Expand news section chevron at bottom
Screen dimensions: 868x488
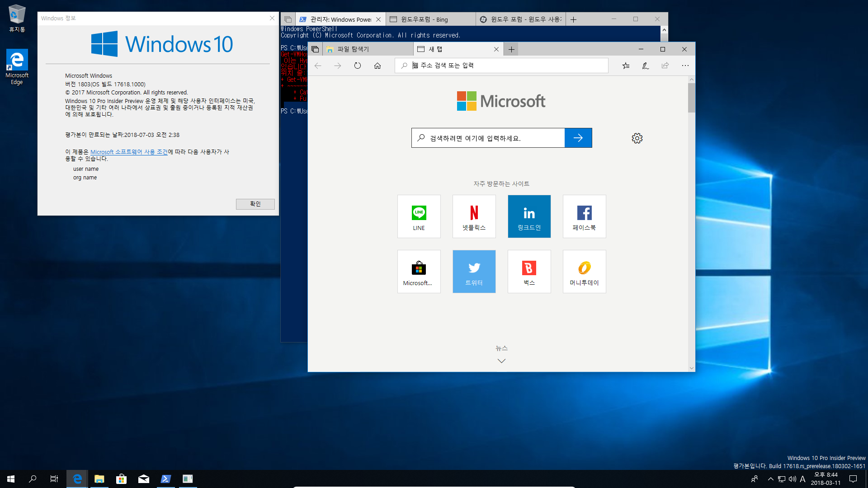(501, 361)
